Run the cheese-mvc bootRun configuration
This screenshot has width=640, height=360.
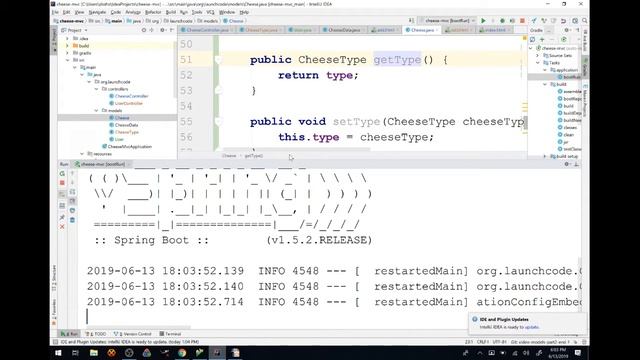483,21
